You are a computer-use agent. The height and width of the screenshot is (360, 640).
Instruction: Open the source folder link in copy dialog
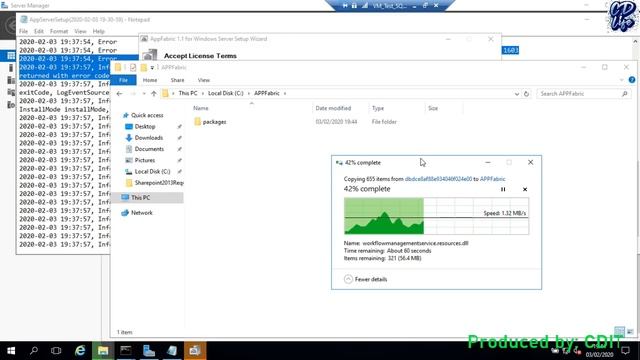(438, 179)
